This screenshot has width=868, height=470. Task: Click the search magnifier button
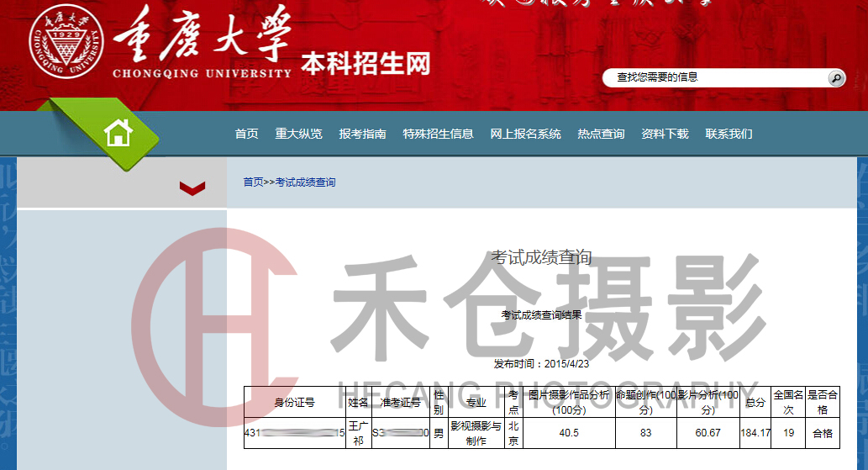click(836, 78)
